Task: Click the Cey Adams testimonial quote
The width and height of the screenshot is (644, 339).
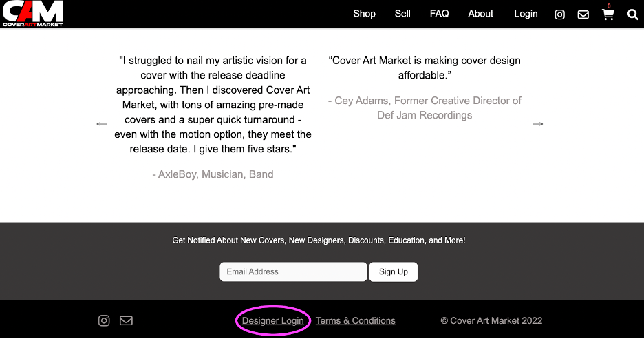Action: [x=425, y=68]
